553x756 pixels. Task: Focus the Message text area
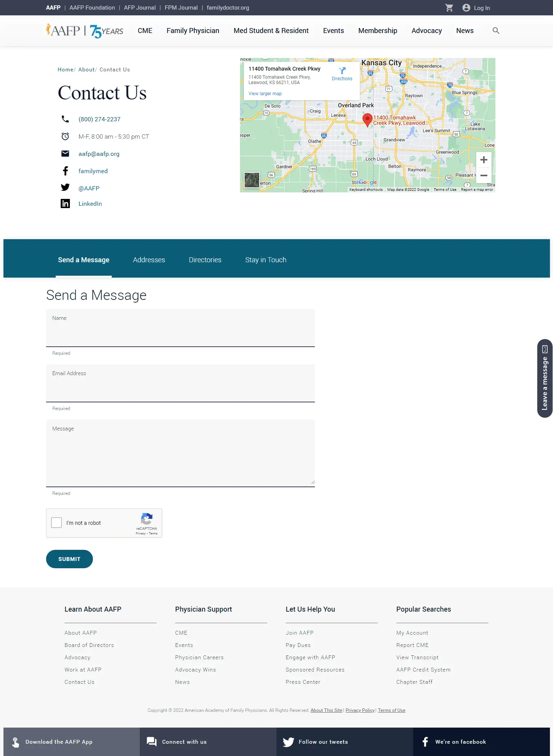click(x=180, y=453)
